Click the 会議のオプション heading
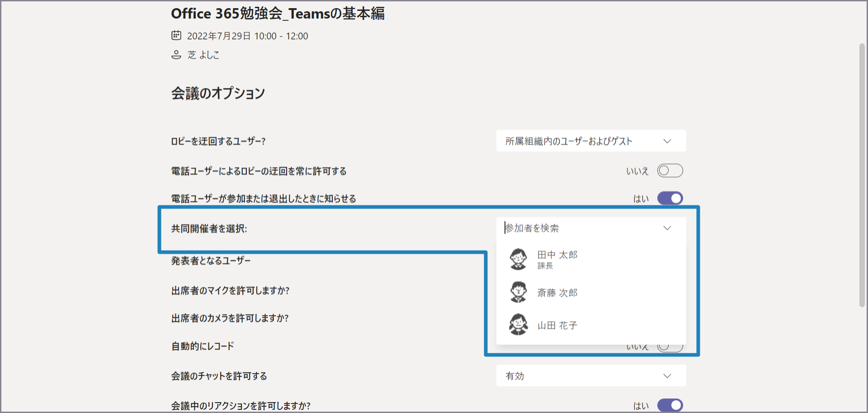 [x=218, y=93]
